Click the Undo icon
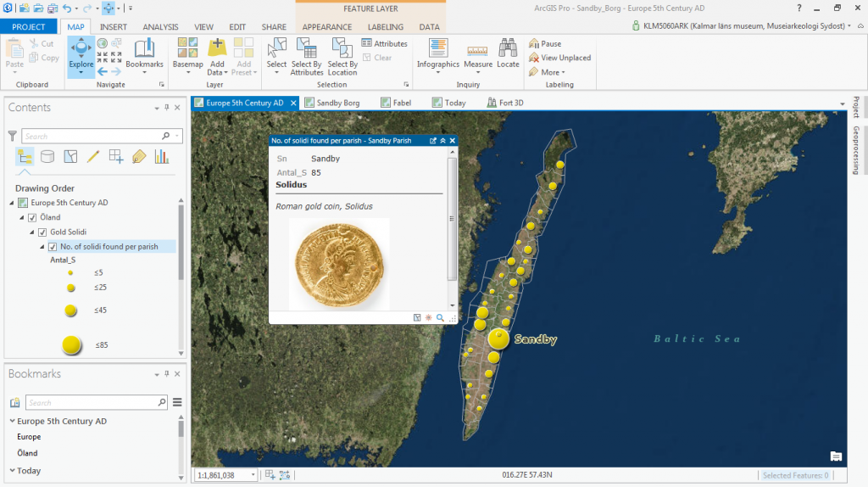This screenshot has width=868, height=487. (x=67, y=8)
